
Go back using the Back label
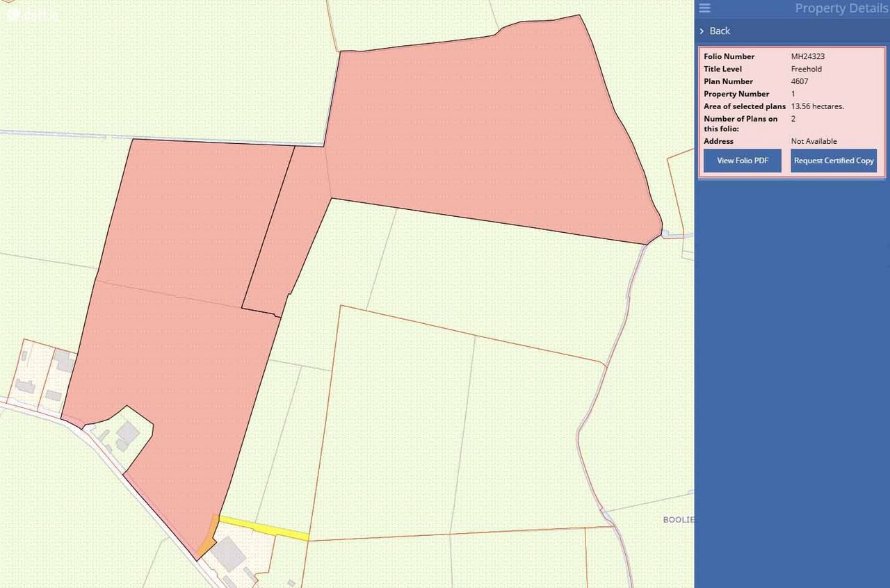[x=720, y=31]
